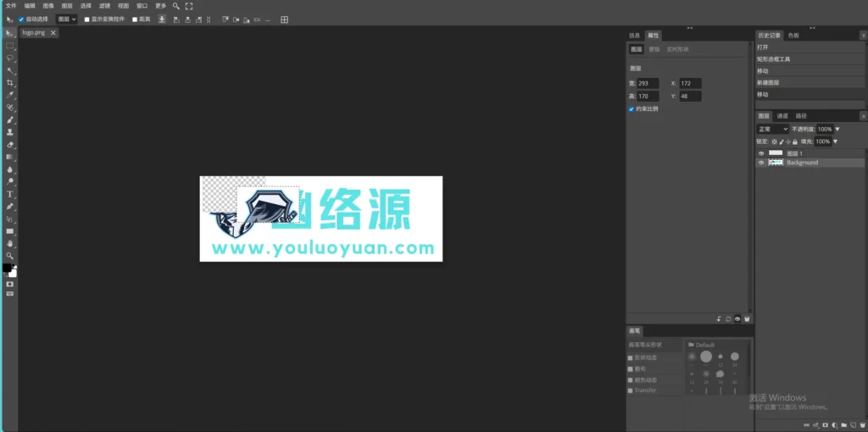The width and height of the screenshot is (868, 432).
Task: Select the 图层 1 layer thumbnail
Action: pyautogui.click(x=776, y=153)
